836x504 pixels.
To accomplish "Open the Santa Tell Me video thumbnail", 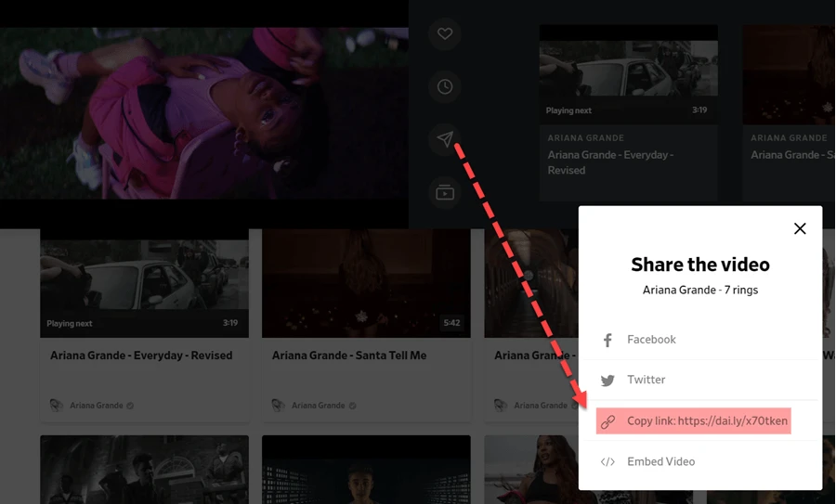I will tap(366, 283).
